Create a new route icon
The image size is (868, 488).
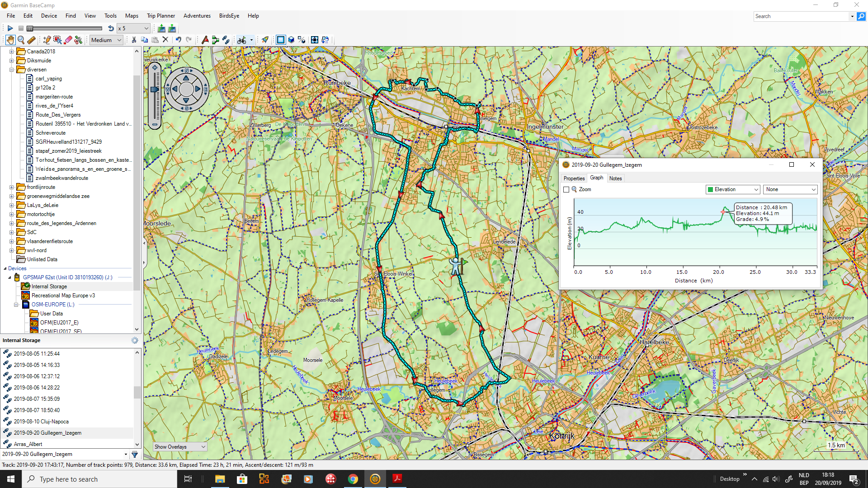215,40
